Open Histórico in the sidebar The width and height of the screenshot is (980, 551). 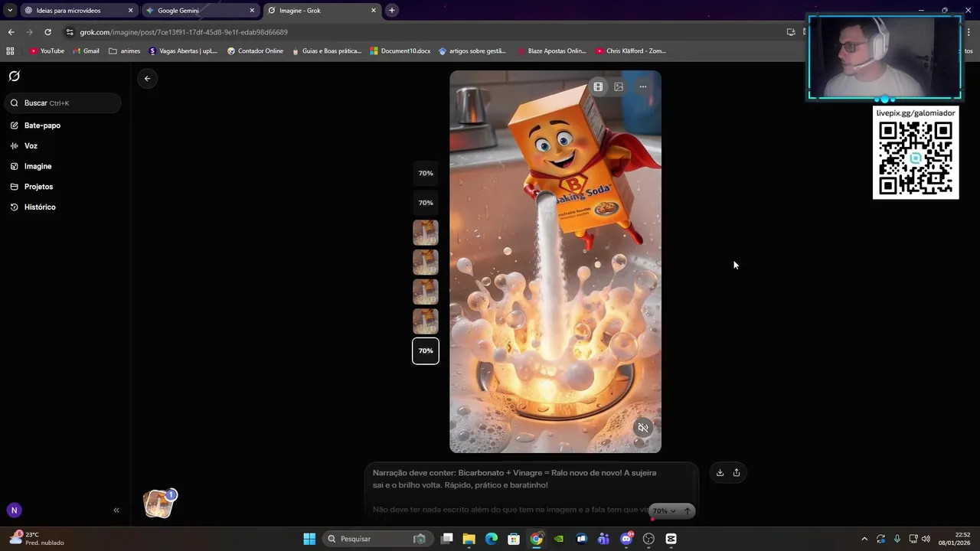point(40,207)
